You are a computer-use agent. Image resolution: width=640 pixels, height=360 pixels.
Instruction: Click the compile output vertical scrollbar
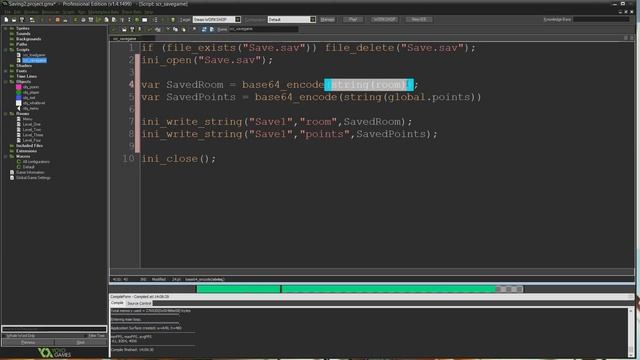(x=631, y=331)
